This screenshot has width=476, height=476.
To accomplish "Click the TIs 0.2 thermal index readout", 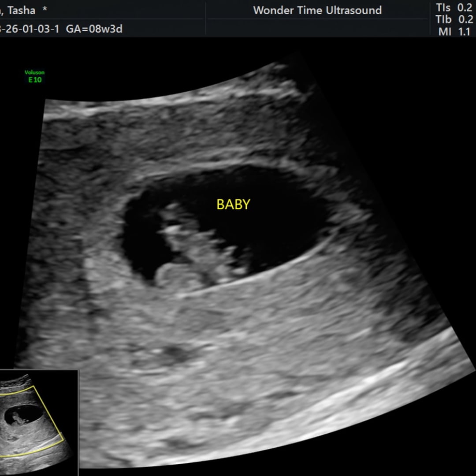I will (454, 8).
